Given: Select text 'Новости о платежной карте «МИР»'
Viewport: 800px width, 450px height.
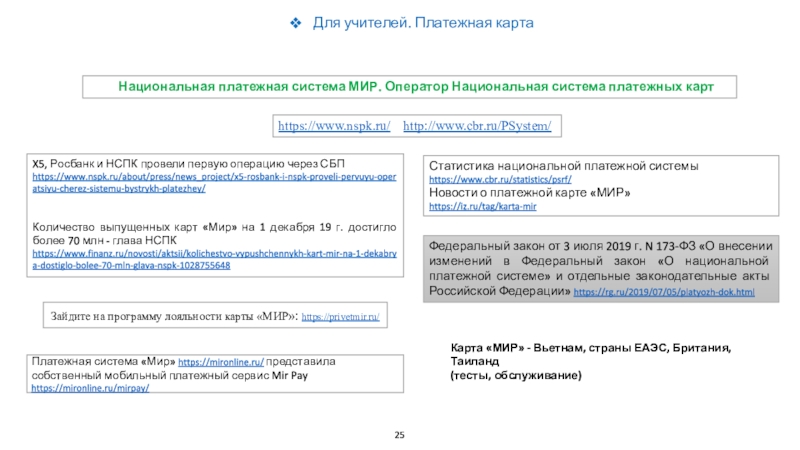Looking at the screenshot, I should coord(530,193).
